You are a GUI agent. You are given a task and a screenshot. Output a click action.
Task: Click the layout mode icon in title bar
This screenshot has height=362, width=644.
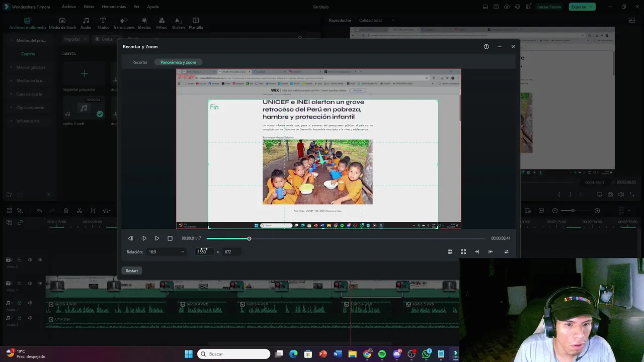[485, 7]
